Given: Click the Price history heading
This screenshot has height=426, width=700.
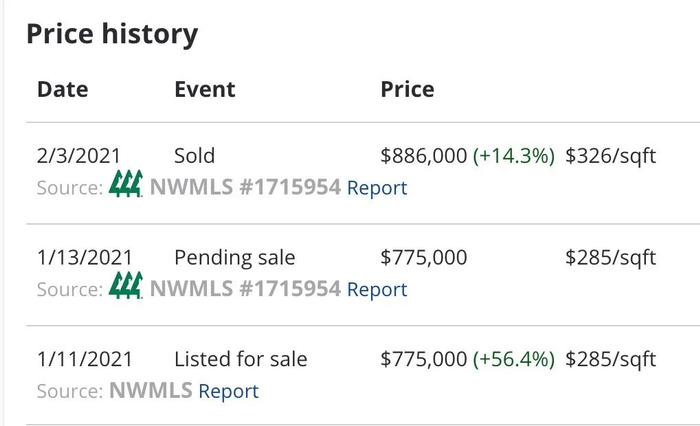Looking at the screenshot, I should 112,34.
